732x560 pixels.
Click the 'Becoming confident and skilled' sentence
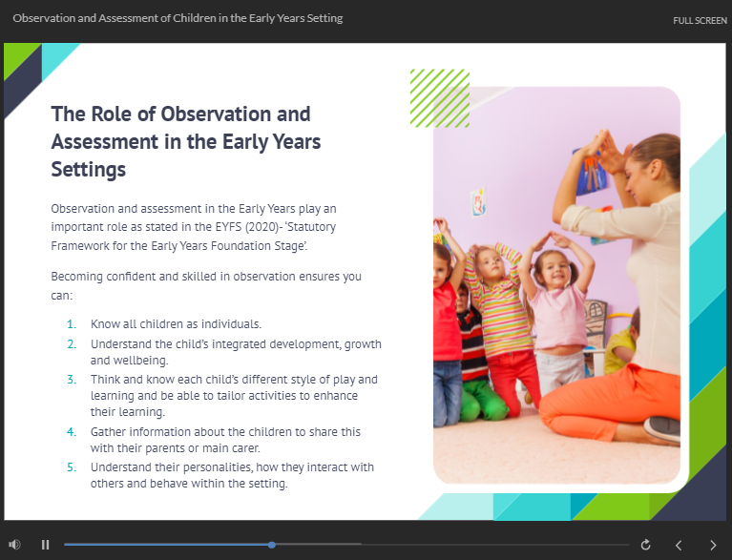(206, 285)
